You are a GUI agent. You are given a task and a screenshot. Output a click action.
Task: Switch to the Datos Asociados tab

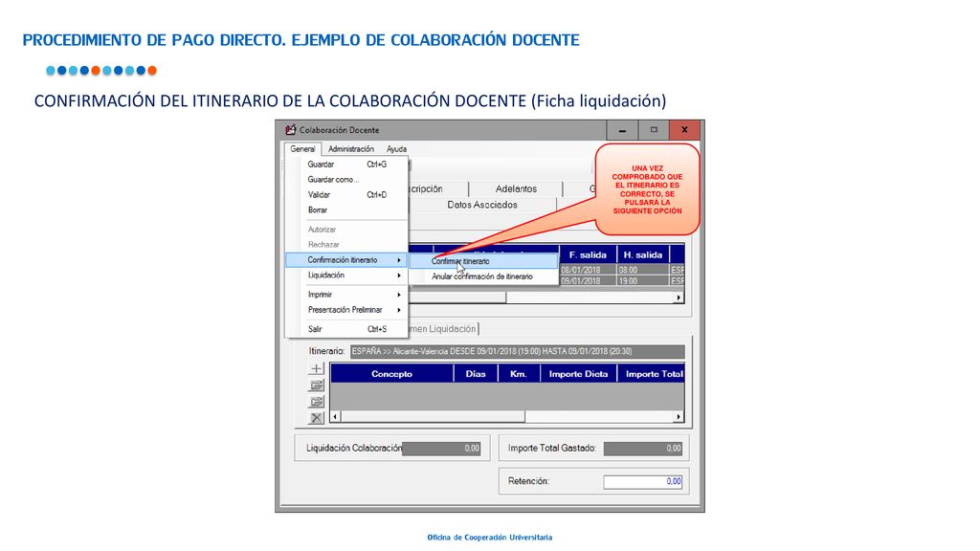[x=482, y=205]
